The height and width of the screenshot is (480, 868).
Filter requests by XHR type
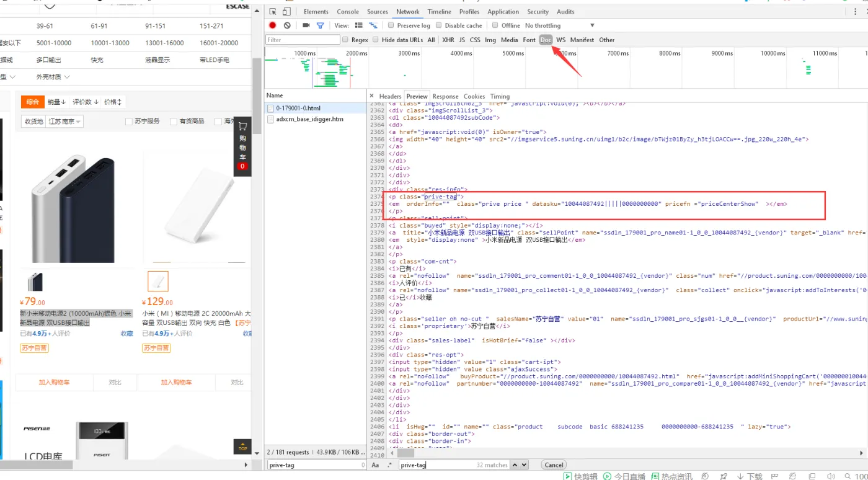[448, 40]
